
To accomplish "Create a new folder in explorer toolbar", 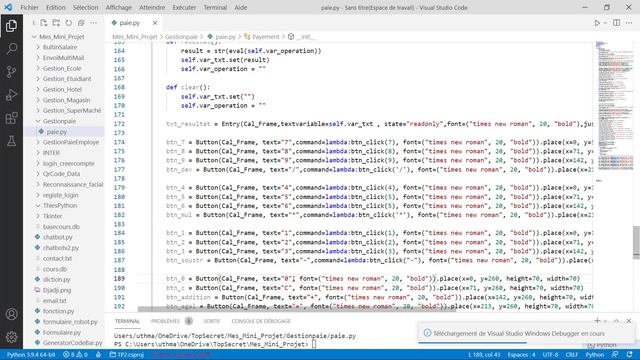I will tap(56, 23).
